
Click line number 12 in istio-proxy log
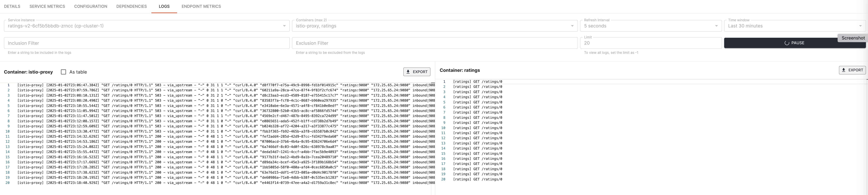(x=7, y=142)
